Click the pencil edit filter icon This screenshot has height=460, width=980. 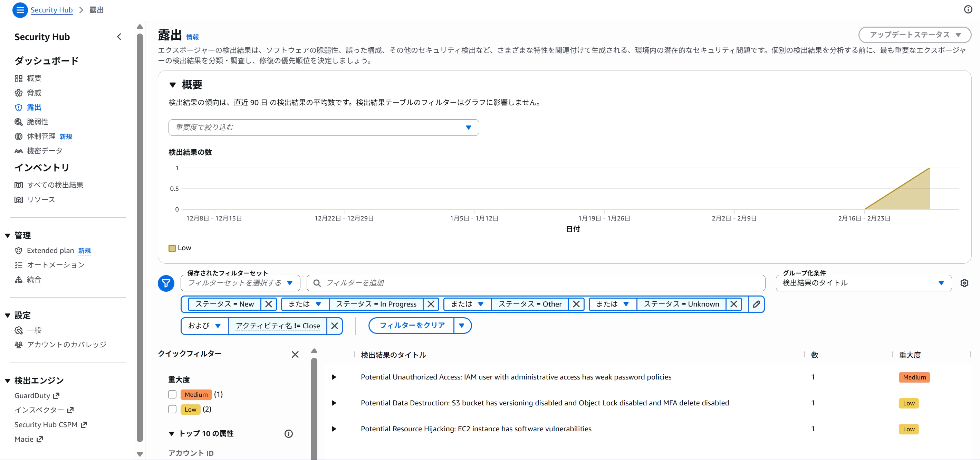coord(756,304)
